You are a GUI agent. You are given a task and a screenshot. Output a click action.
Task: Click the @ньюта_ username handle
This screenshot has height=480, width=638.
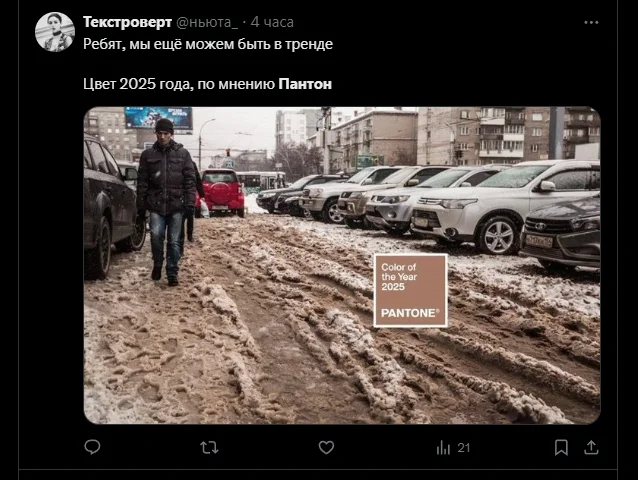click(207, 22)
